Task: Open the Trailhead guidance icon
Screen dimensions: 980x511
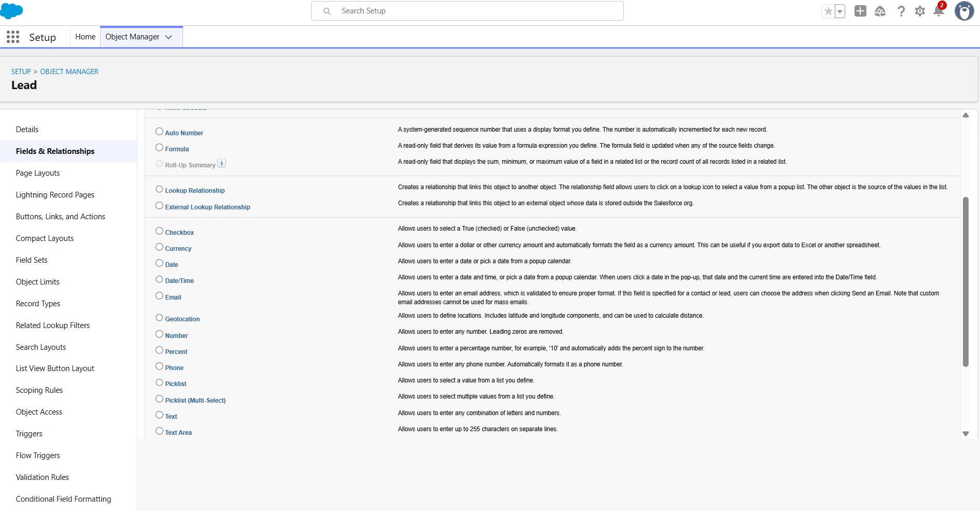Action: pos(880,11)
